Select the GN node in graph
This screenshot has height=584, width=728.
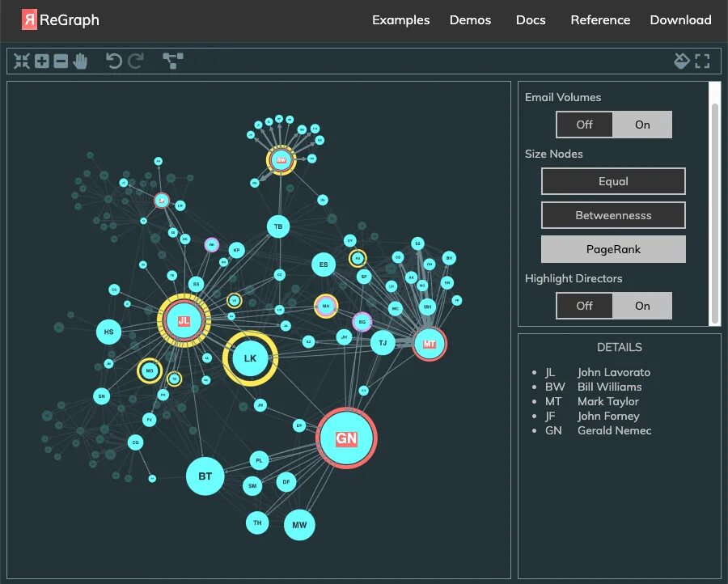pos(346,438)
